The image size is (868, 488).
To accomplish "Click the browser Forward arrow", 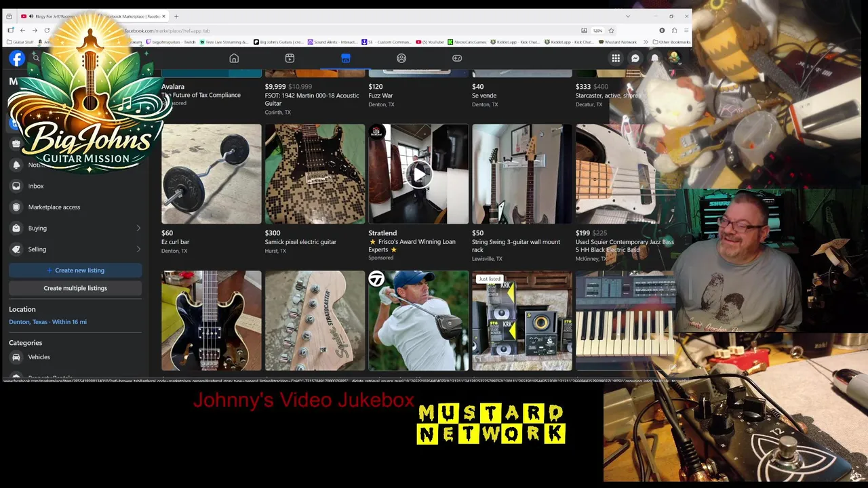I will pos(35,30).
